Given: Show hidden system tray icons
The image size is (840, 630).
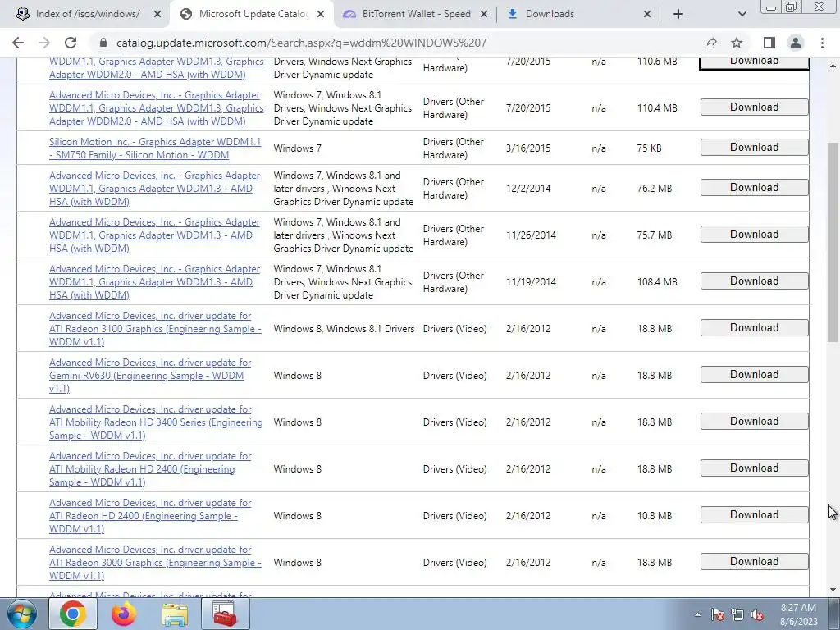Looking at the screenshot, I should click(697, 614).
